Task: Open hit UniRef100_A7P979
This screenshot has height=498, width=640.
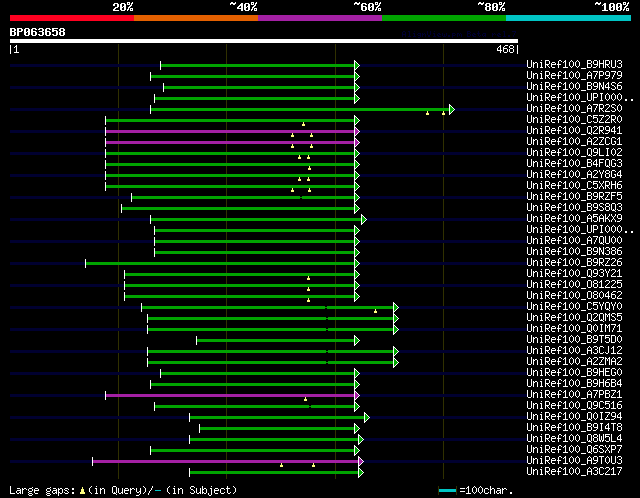Action: pyautogui.click(x=574, y=75)
